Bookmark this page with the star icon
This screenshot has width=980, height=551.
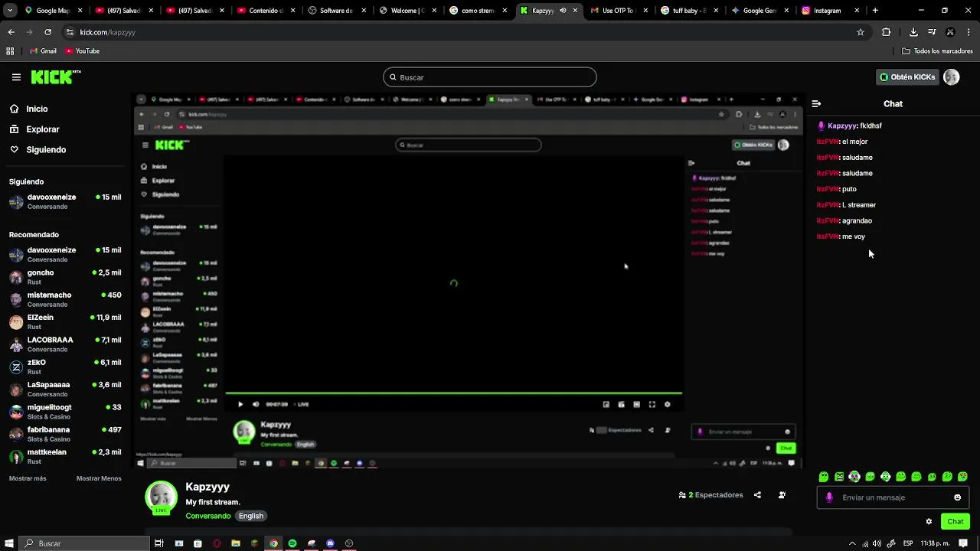(861, 32)
